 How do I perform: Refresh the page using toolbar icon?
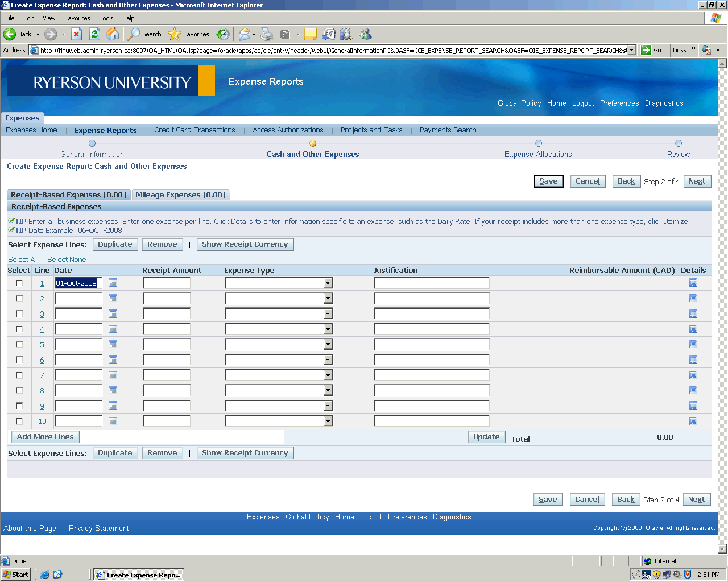[94, 34]
